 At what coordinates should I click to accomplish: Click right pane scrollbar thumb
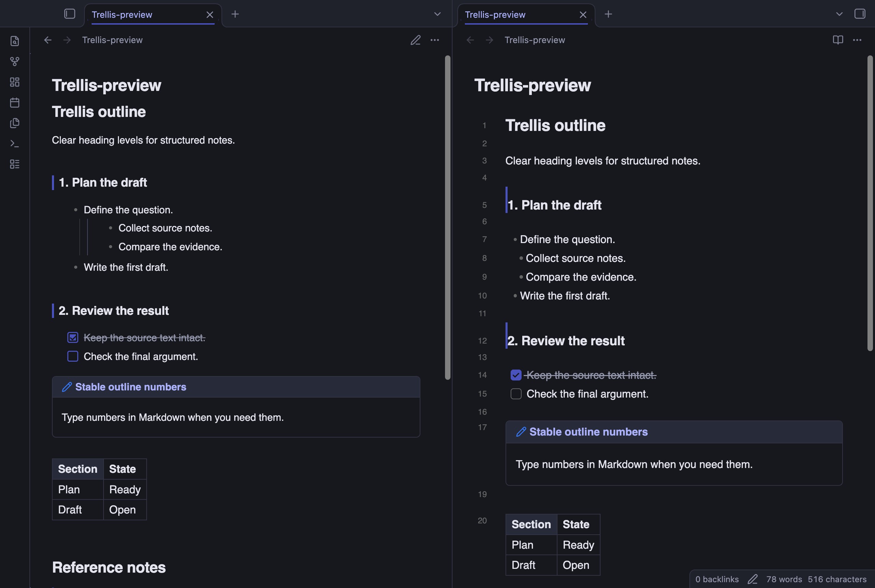pyautogui.click(x=870, y=203)
